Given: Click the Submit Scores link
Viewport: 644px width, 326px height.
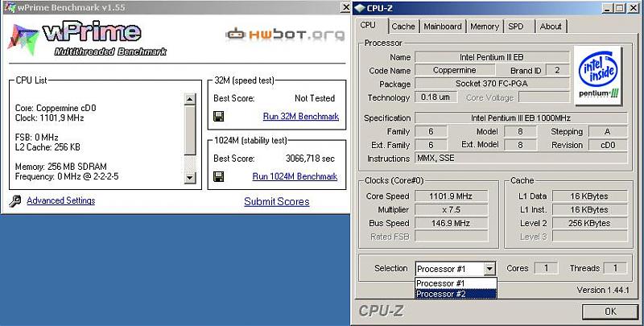Looking at the screenshot, I should pos(277,201).
